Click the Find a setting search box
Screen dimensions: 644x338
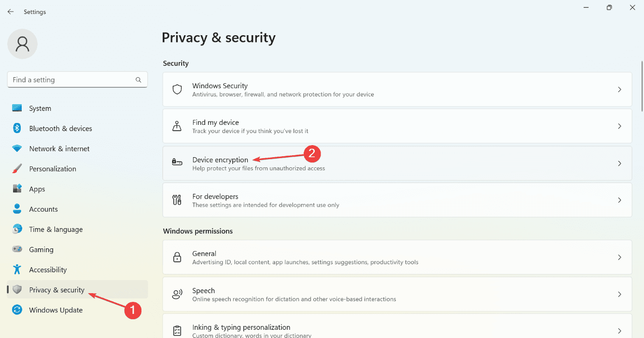click(x=71, y=80)
